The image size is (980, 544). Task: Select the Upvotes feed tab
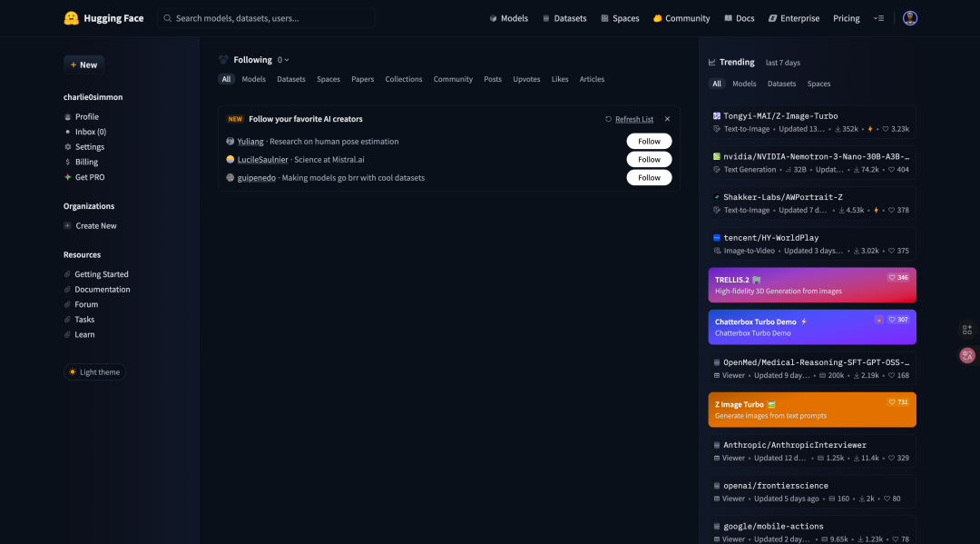point(526,79)
